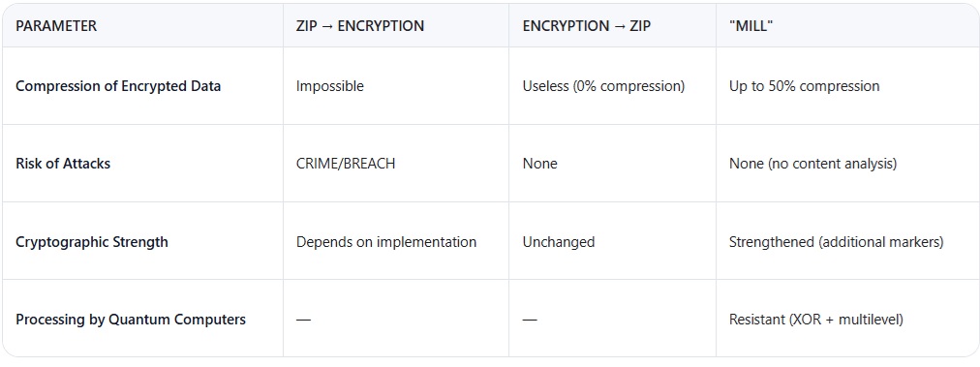The height and width of the screenshot is (367, 980).
Task: Click the Depends on implementation cell
Action: click(x=386, y=242)
